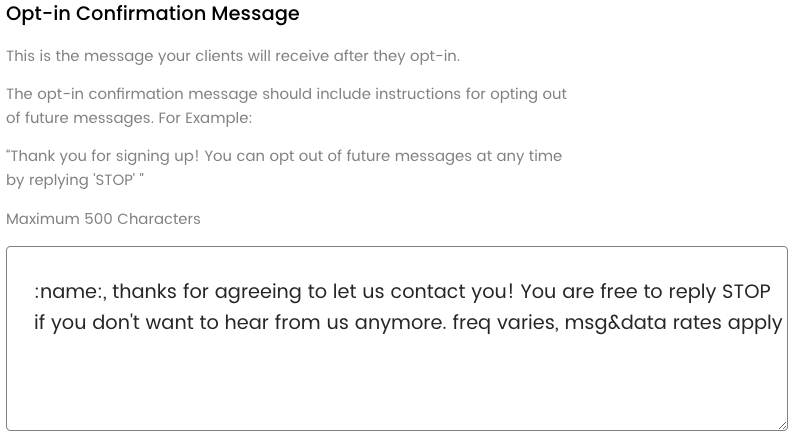Click 'Maximum 500 Characters' label
The width and height of the screenshot is (793, 436).
click(x=103, y=218)
